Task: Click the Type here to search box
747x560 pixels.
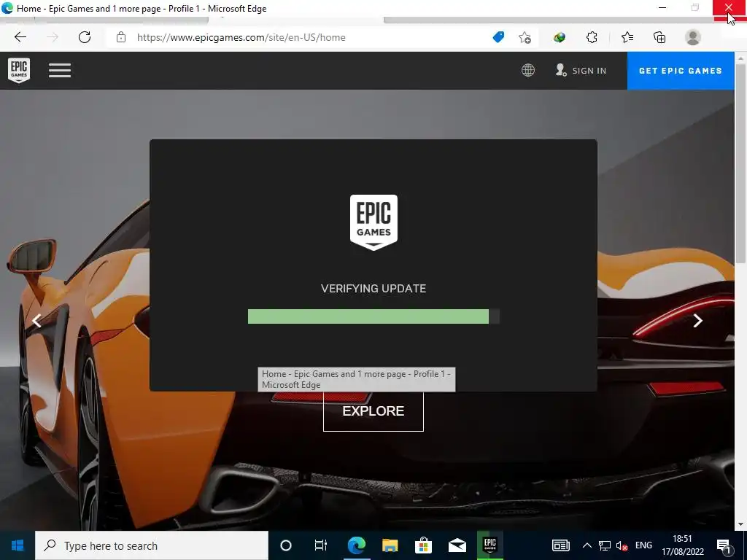Action: click(x=152, y=545)
